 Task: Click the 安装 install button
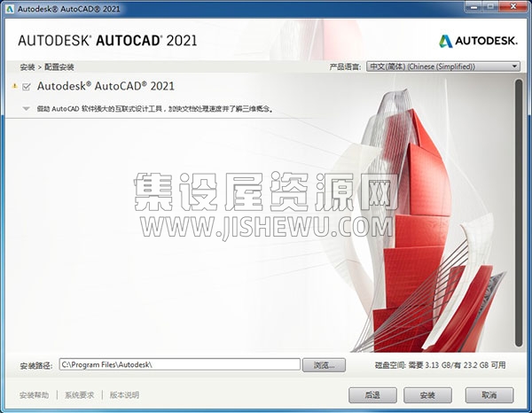click(x=427, y=395)
